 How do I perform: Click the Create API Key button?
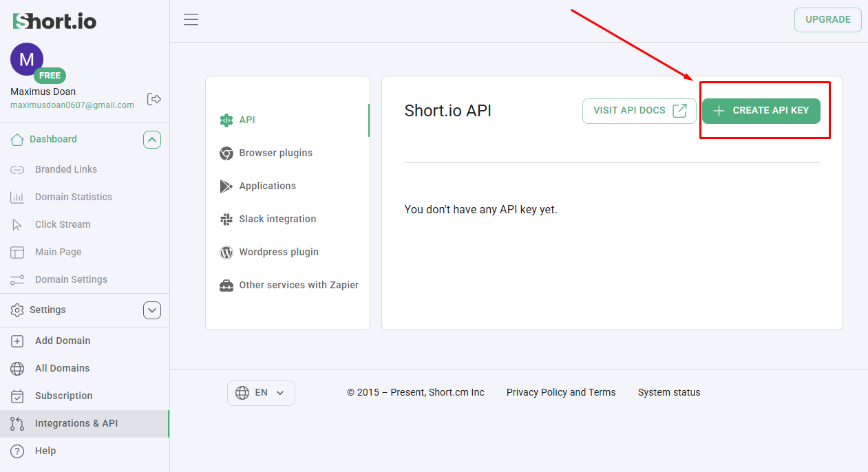[x=761, y=111]
